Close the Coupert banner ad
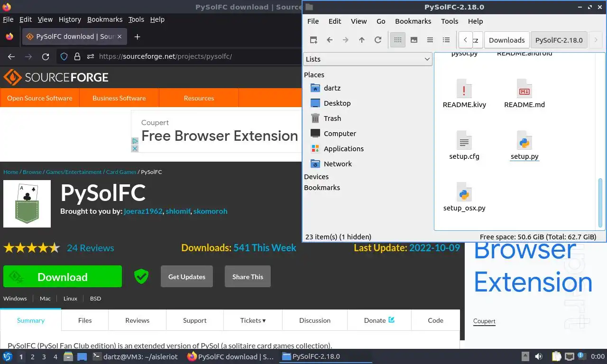607x364 pixels. pyautogui.click(x=135, y=148)
